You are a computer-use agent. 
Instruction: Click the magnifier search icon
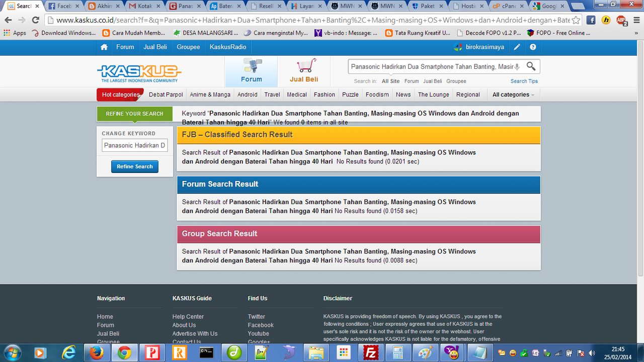(x=531, y=66)
